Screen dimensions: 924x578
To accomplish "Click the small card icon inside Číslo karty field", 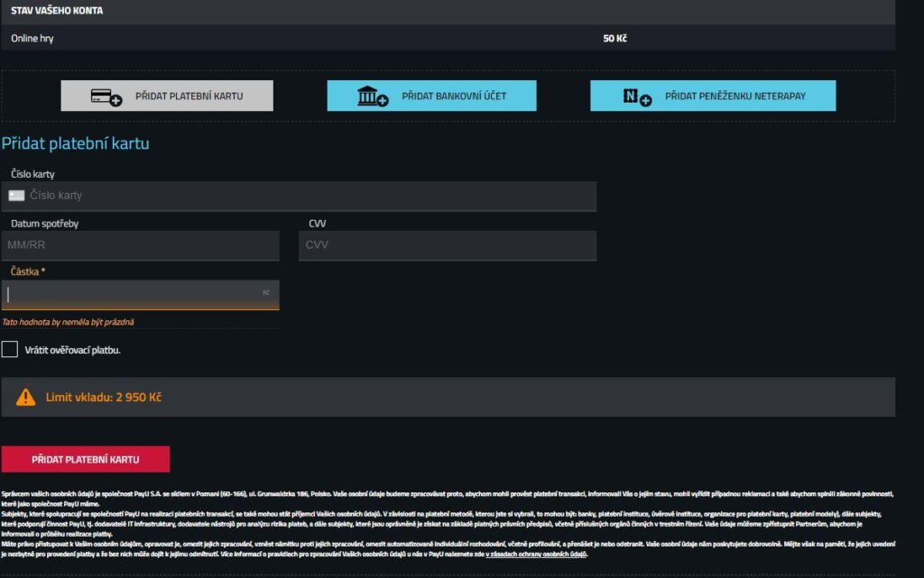I will click(x=16, y=196).
